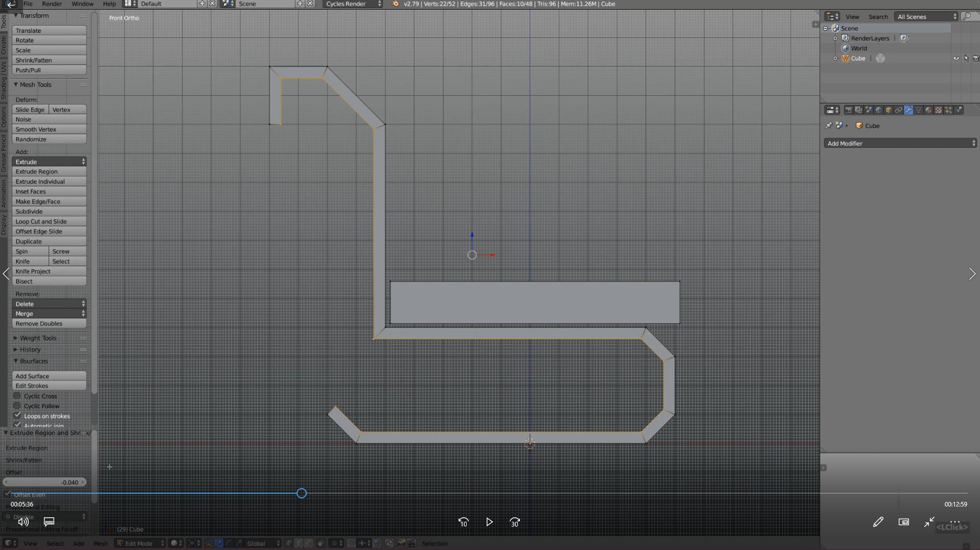Image resolution: width=980 pixels, height=550 pixels.
Task: Expand the RenderLayers tree node
Action: tap(835, 38)
